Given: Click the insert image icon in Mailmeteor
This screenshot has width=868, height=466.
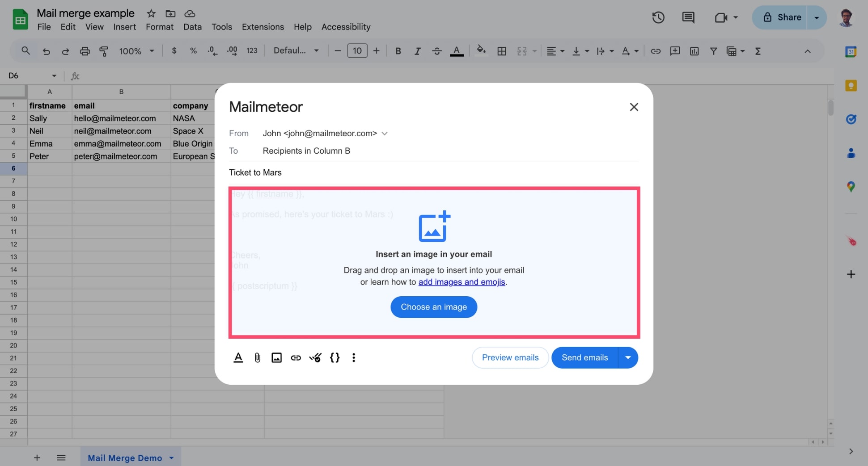Looking at the screenshot, I should 277,357.
